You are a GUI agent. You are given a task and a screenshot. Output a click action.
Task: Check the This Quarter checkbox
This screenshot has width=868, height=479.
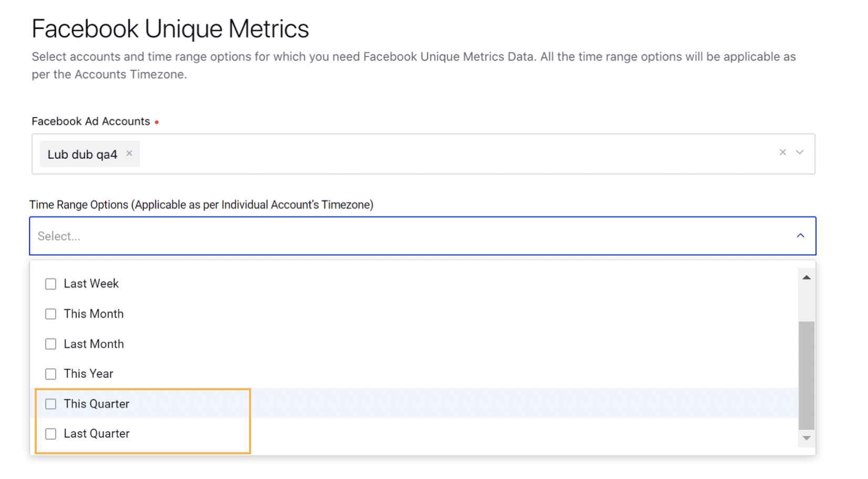[51, 404]
